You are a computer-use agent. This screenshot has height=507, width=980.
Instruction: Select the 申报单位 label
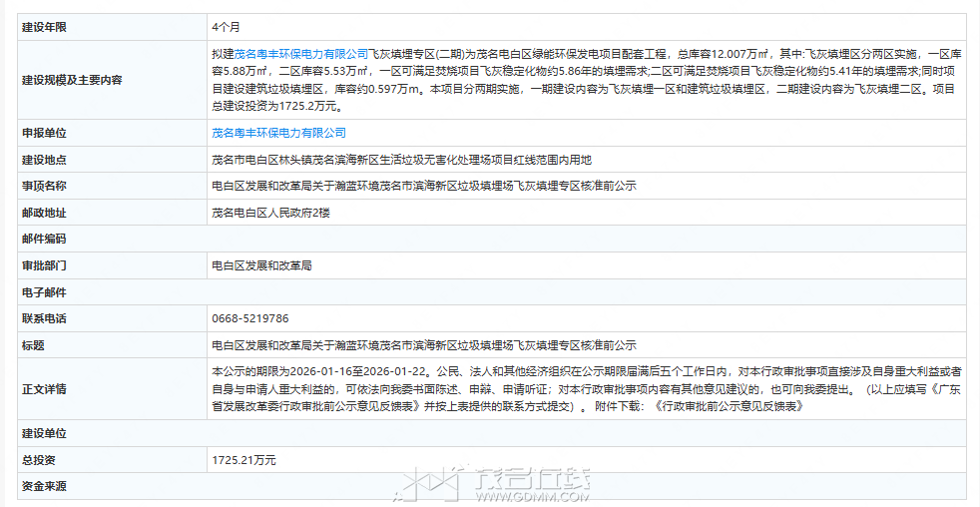click(x=44, y=133)
